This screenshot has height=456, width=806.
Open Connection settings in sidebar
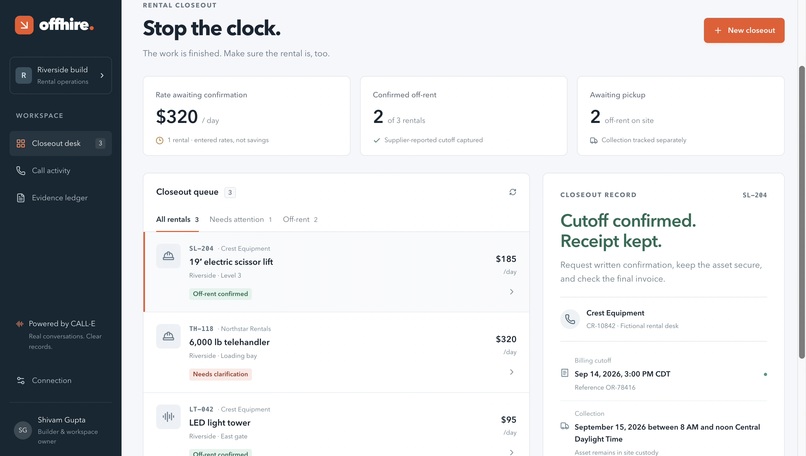61,380
